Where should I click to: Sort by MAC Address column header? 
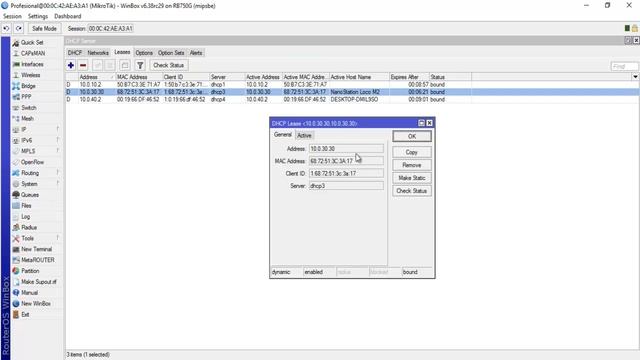pyautogui.click(x=139, y=77)
